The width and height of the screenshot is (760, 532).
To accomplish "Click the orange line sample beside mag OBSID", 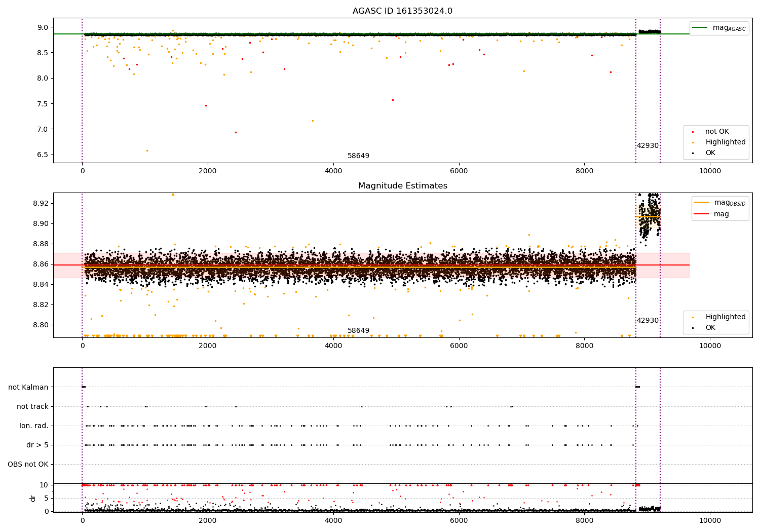I will tap(702, 203).
